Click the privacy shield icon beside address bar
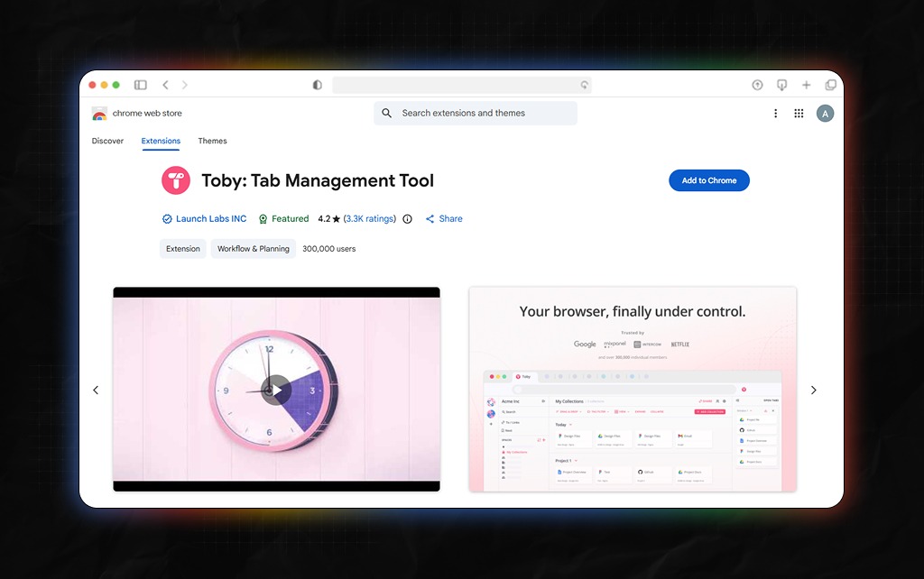 coord(317,85)
